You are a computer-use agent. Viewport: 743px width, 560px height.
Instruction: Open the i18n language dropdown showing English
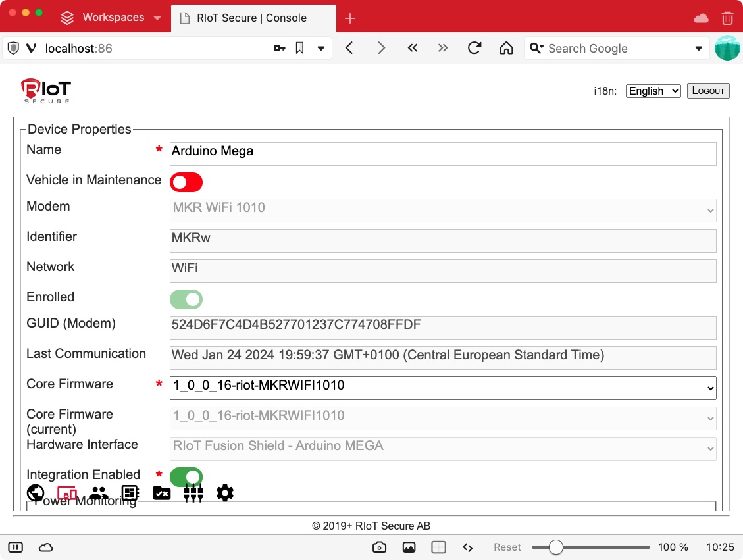tap(653, 91)
